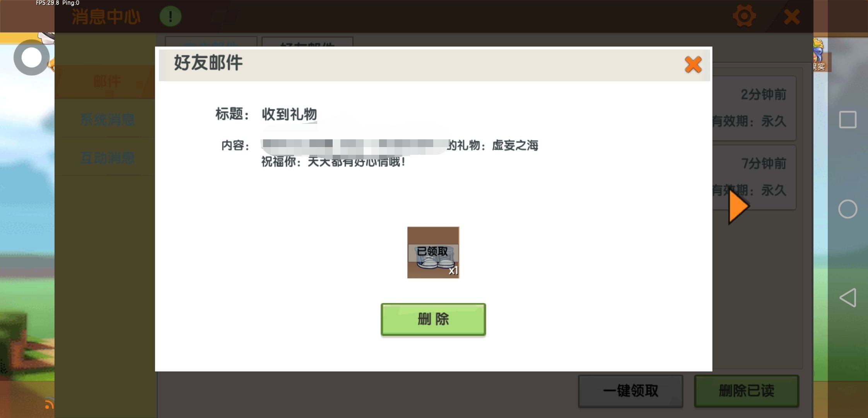868x418 pixels.
Task: Click the orange broadcast signal icon
Action: (x=49, y=404)
